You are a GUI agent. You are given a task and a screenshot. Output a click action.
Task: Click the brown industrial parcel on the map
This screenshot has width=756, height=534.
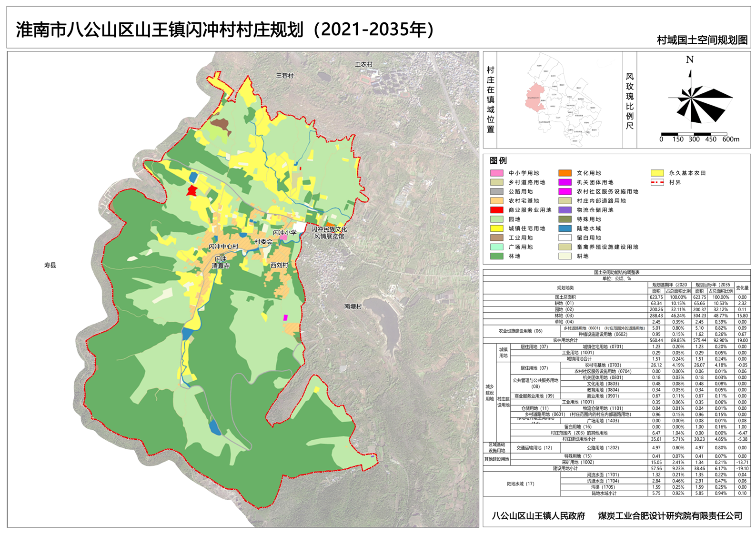[x=221, y=125]
